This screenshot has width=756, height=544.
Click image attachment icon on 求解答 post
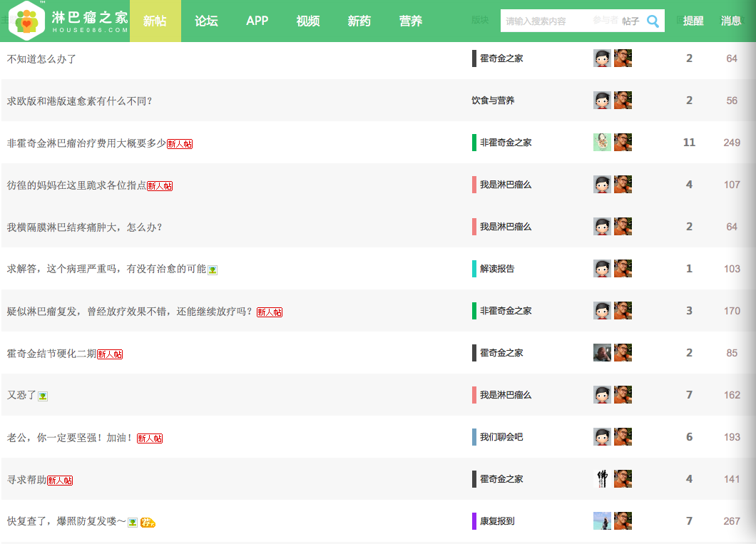click(213, 270)
